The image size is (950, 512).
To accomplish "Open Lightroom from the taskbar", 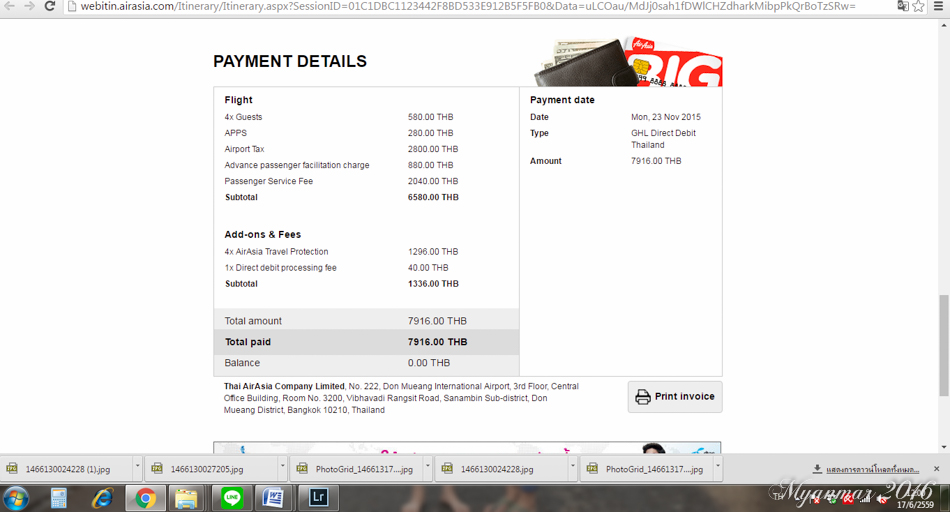I will coord(319,498).
